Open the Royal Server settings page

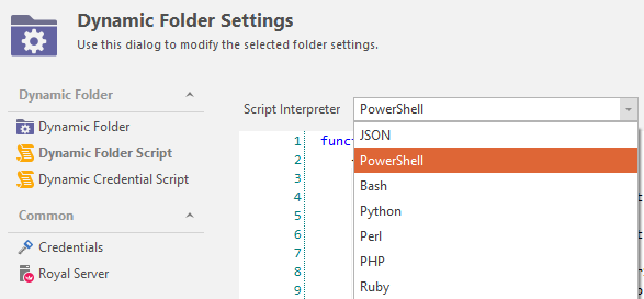(74, 274)
